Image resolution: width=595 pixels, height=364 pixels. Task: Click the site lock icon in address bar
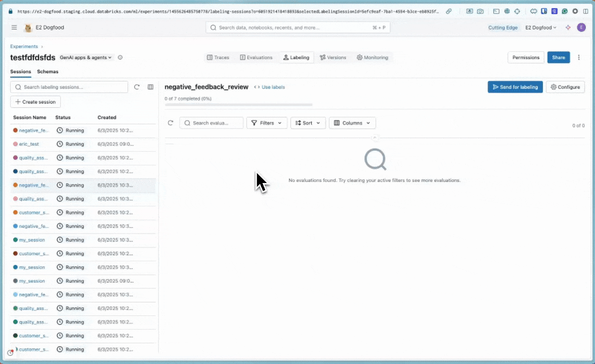click(x=10, y=11)
